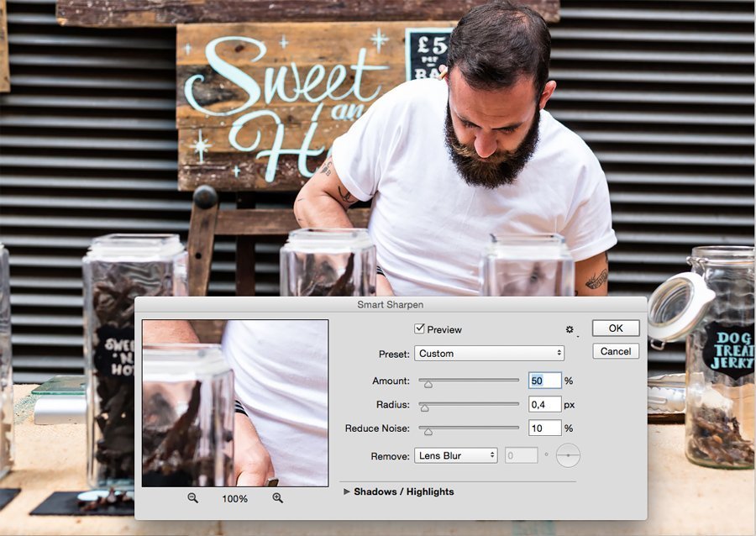Zoom out of the preview with the minus magnifier

click(192, 498)
